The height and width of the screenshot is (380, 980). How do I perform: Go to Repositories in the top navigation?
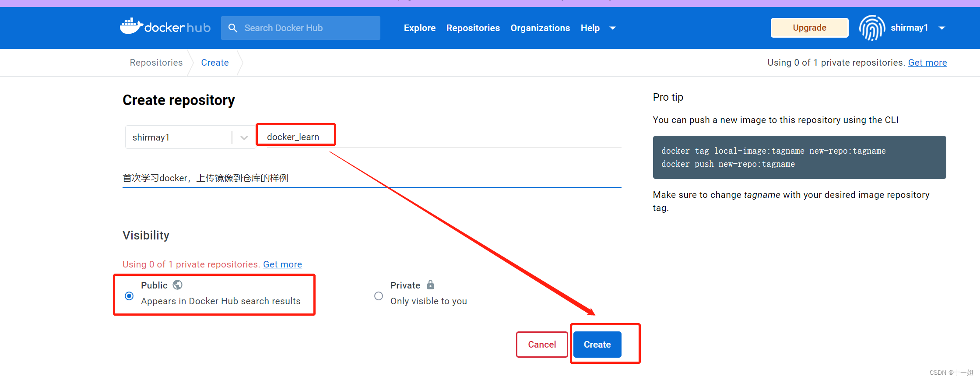point(473,28)
